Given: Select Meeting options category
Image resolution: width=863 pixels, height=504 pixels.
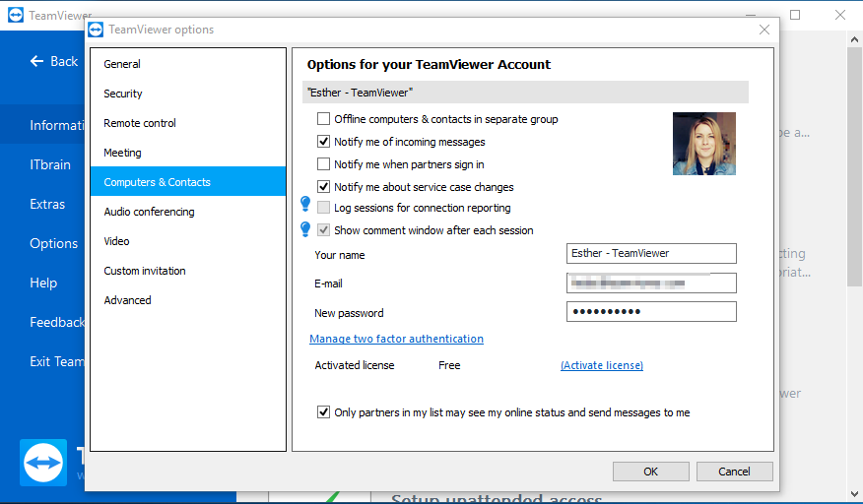Looking at the screenshot, I should 188,153.
